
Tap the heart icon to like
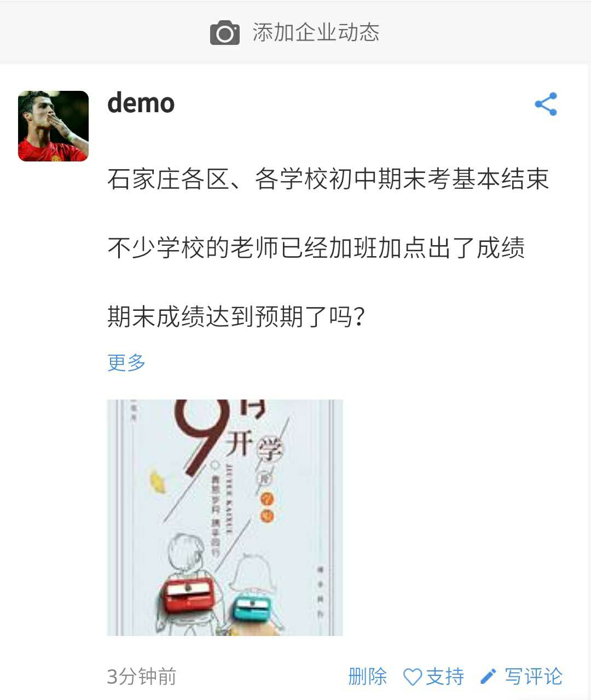click(x=412, y=677)
